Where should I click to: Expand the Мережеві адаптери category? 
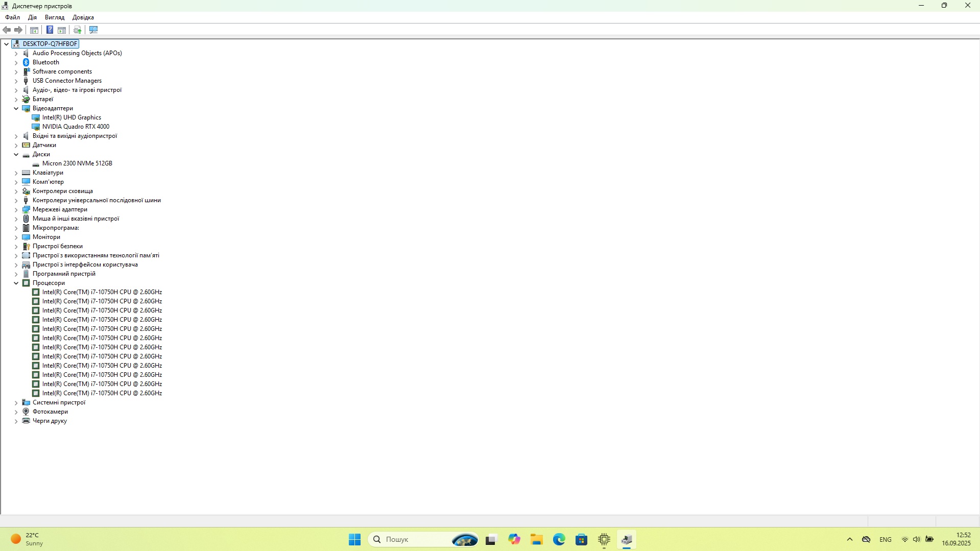click(16, 209)
